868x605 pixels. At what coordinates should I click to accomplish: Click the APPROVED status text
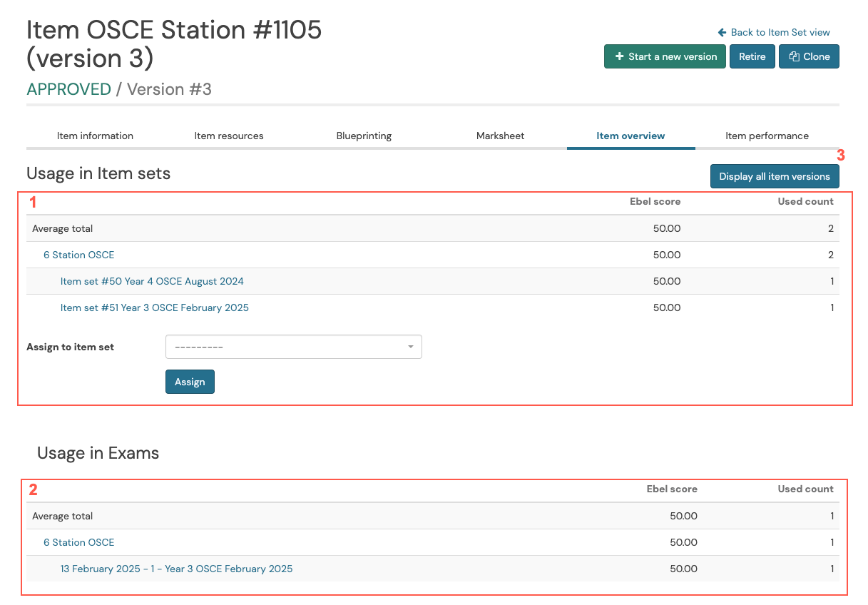(68, 89)
